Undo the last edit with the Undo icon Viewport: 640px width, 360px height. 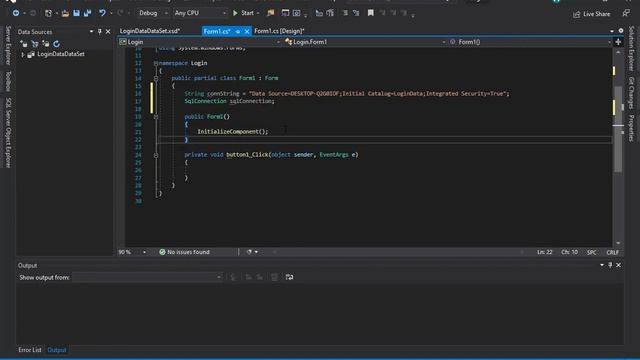click(102, 13)
